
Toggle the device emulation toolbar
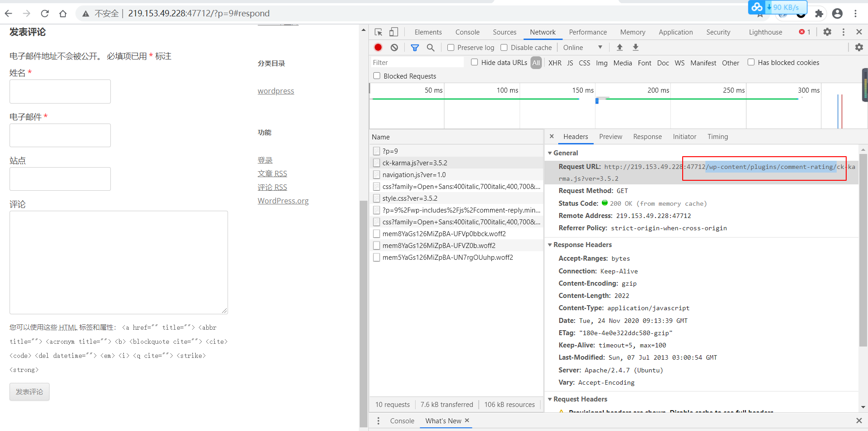[x=393, y=32]
